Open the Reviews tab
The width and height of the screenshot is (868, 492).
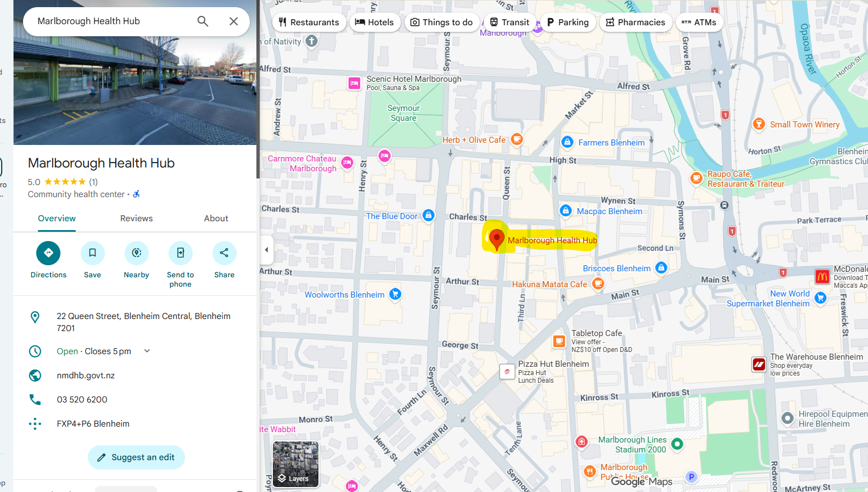137,219
